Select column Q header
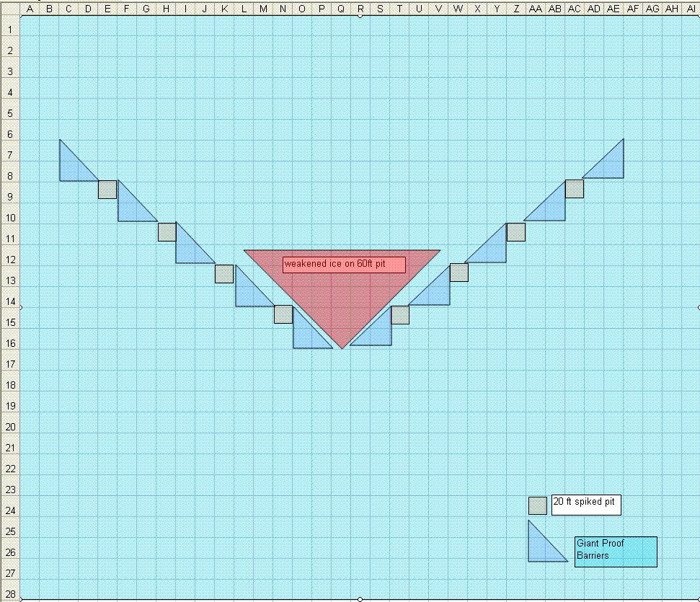Image resolution: width=700 pixels, height=602 pixels. 341,9
